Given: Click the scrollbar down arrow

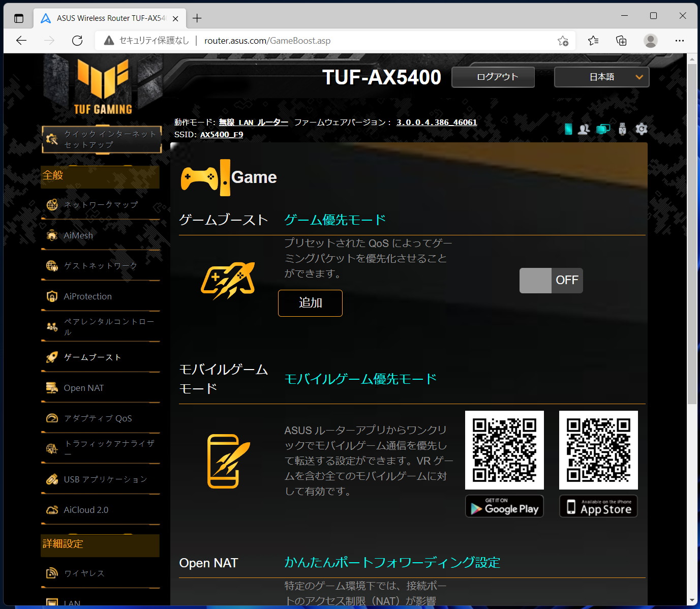Looking at the screenshot, I should pyautogui.click(x=692, y=601).
